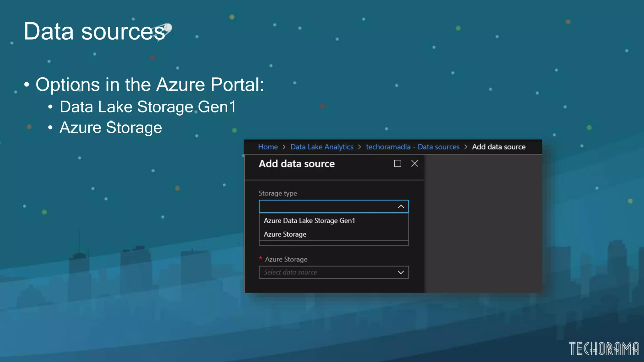Click the Azure Storage field label

pos(286,259)
